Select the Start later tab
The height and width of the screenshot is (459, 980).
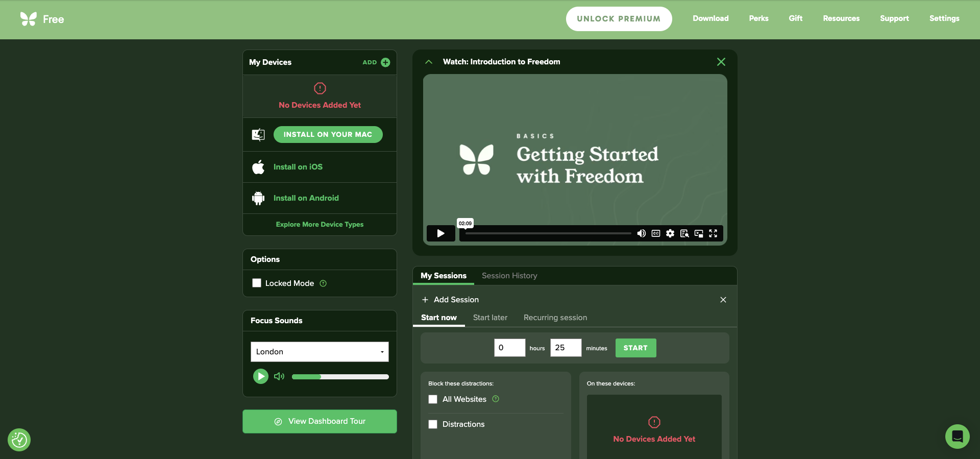(490, 318)
